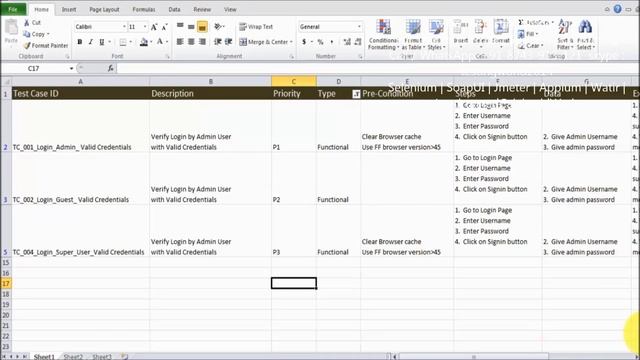Set Middle Align vertical alignment
This screenshot has height=360, width=640.
pos(191,27)
